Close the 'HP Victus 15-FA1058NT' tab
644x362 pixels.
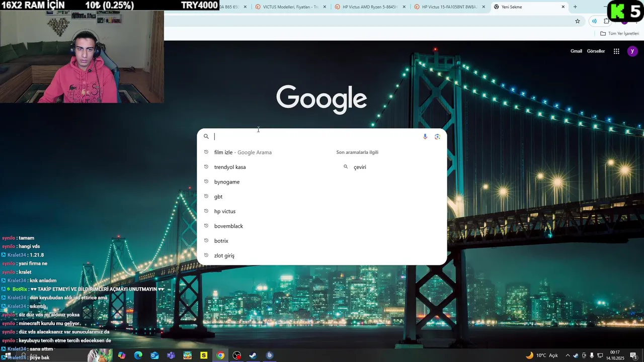tap(484, 7)
